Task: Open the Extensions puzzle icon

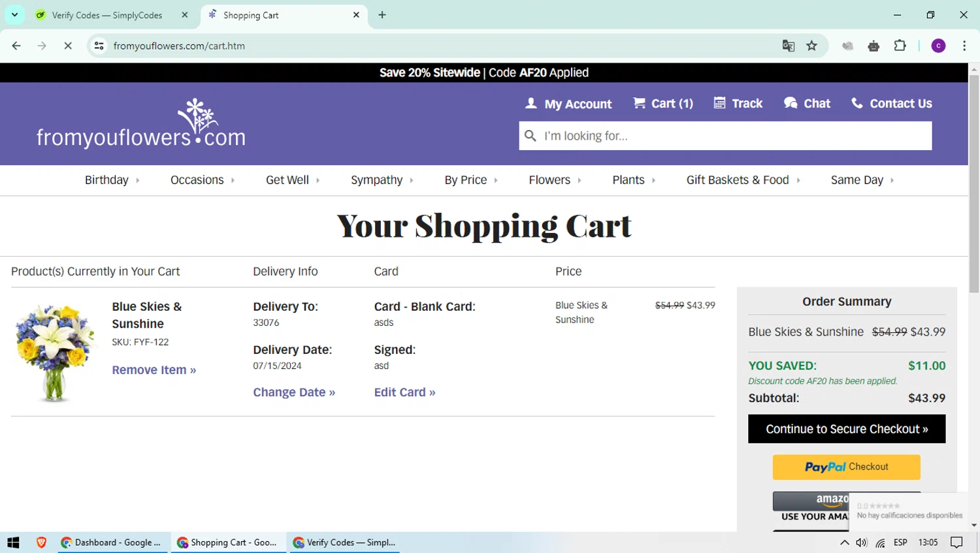Action: pyautogui.click(x=900, y=46)
